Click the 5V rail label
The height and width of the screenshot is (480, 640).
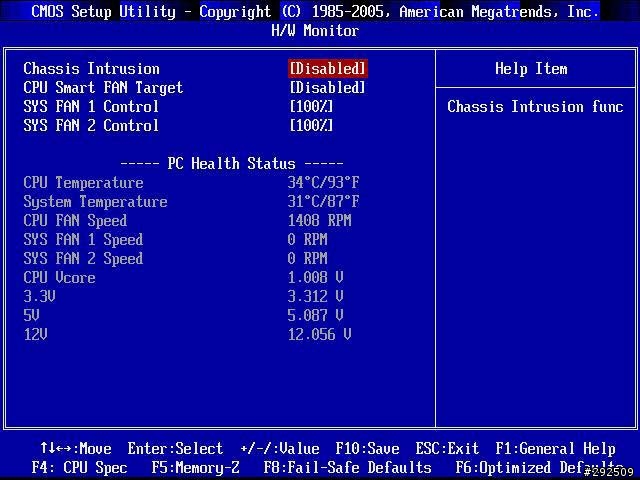tap(31, 315)
